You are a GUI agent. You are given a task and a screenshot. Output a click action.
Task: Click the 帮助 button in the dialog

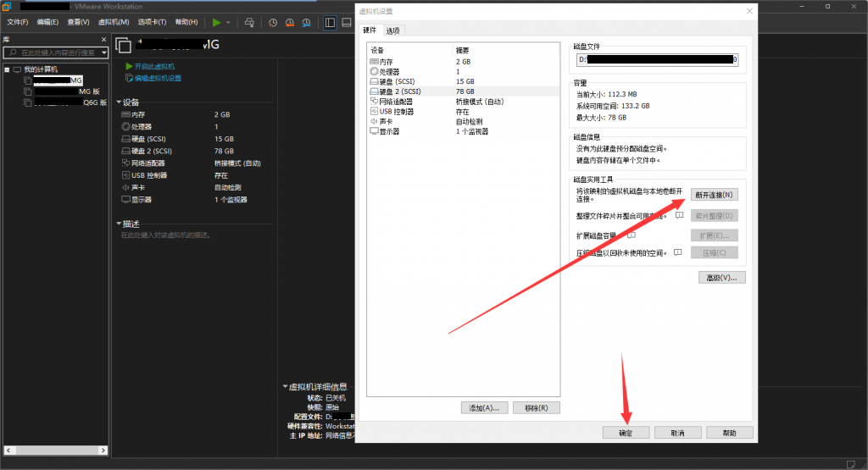click(x=730, y=433)
